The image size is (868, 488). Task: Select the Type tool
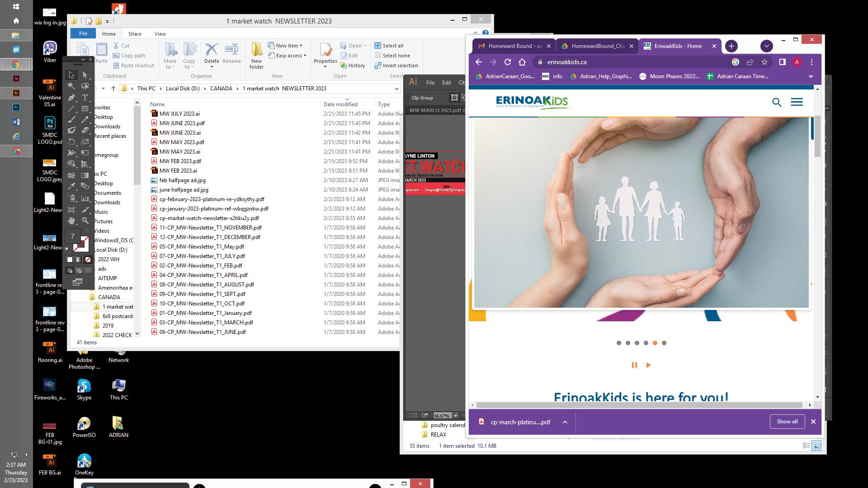pyautogui.click(x=85, y=97)
